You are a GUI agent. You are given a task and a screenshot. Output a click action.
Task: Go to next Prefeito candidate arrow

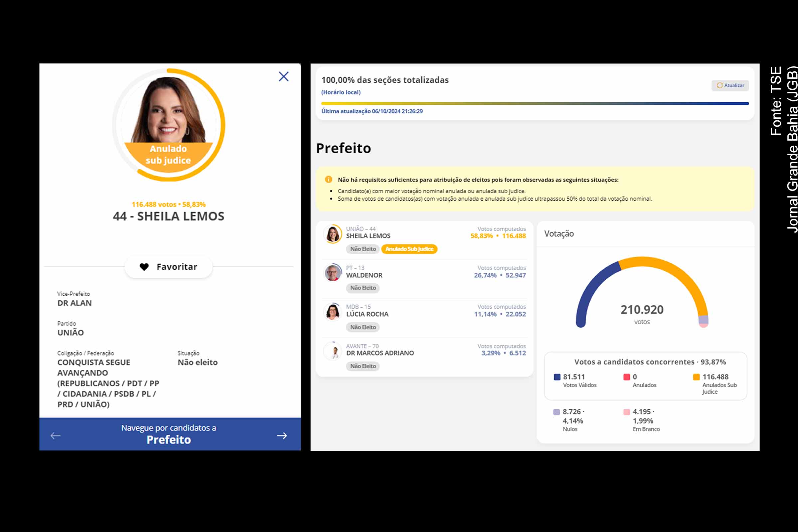click(282, 436)
